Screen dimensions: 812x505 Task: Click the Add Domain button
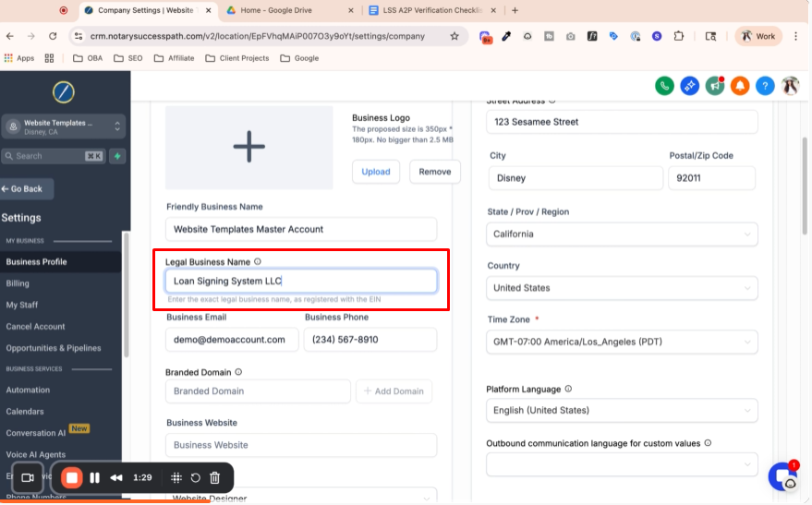tap(394, 391)
